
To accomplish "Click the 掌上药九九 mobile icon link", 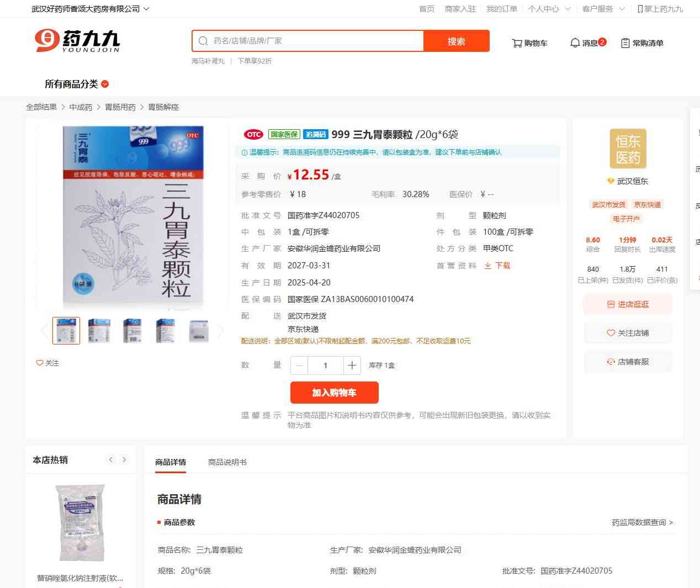I will coord(660,9).
